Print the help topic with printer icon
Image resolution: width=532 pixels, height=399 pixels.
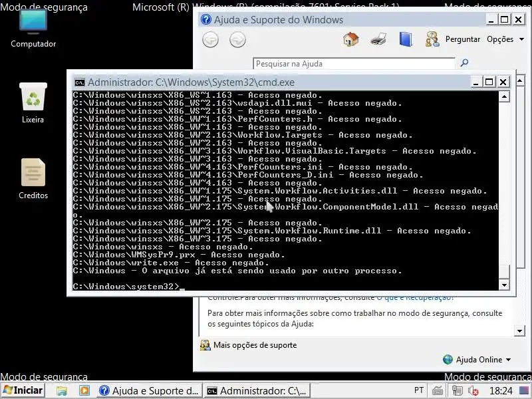(x=378, y=39)
